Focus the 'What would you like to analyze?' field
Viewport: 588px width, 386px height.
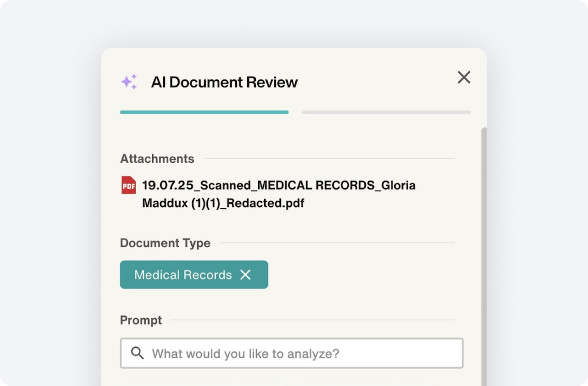(292, 353)
